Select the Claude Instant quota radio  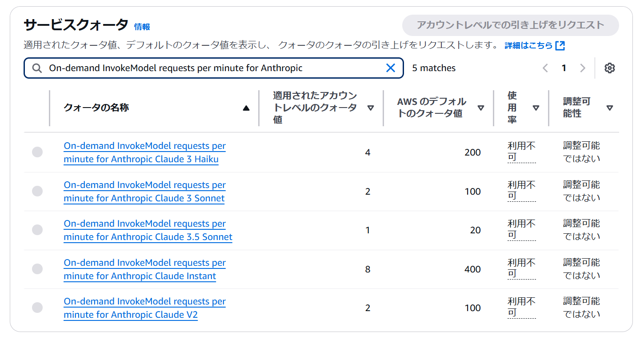coord(37,269)
